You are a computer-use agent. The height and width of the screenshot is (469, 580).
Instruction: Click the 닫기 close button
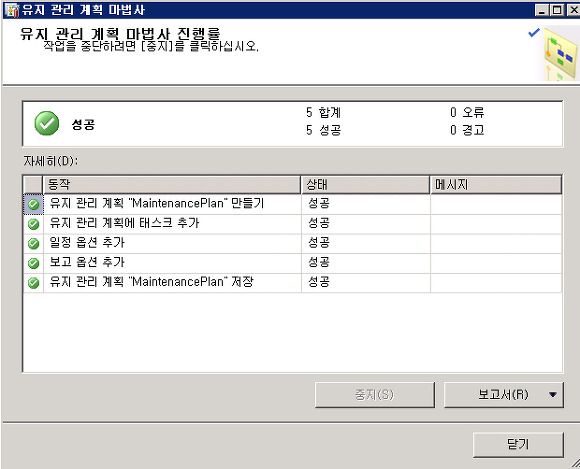tap(518, 445)
